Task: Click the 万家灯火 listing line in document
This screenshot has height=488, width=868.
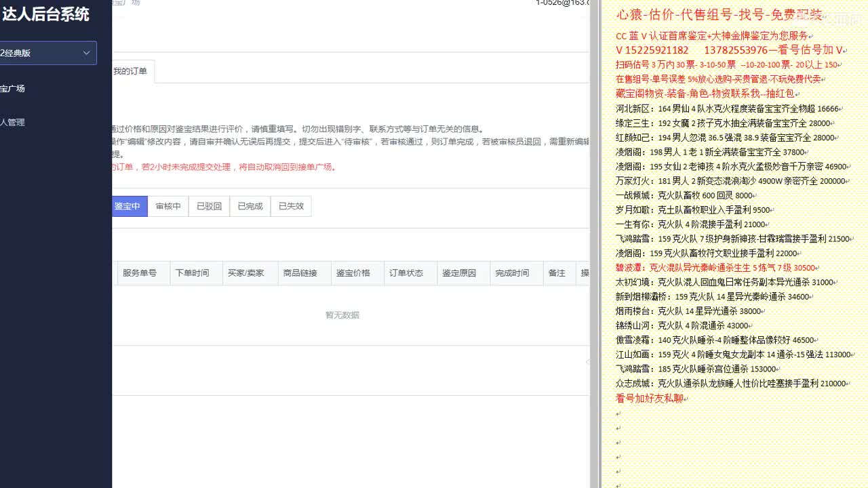Action: pos(730,181)
